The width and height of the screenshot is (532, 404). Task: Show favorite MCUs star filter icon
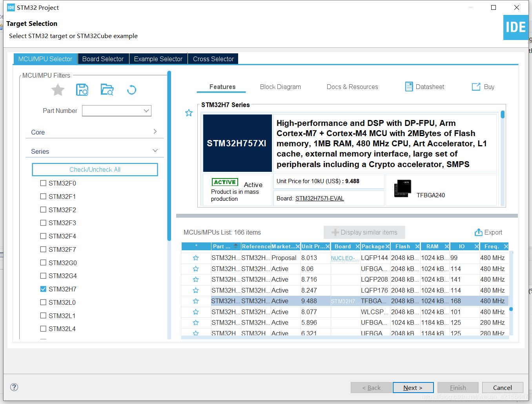click(58, 90)
